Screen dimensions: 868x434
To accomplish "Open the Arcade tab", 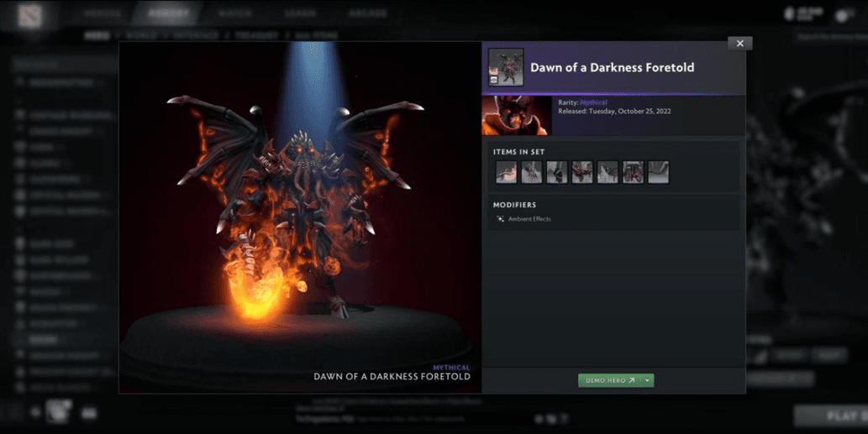I will click(367, 13).
